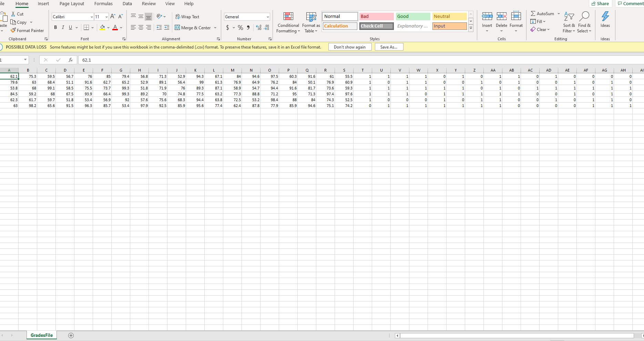Click the Cut scissors icon
Image resolution: width=644 pixels, height=341 pixels.
(13, 14)
